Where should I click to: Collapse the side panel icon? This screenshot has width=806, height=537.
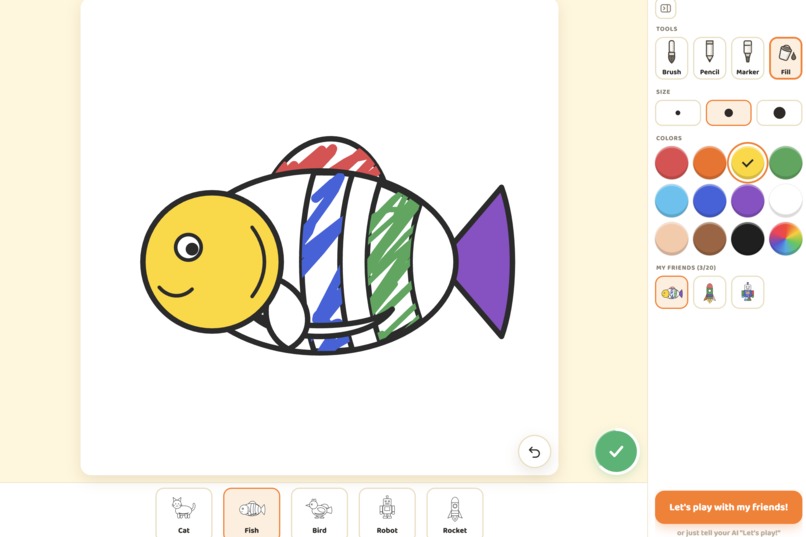tap(666, 8)
